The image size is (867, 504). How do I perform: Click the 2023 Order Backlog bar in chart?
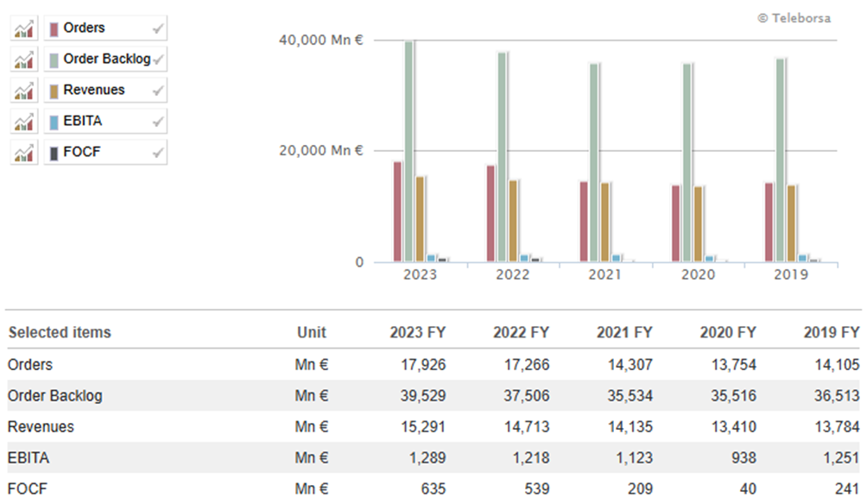tap(408, 151)
